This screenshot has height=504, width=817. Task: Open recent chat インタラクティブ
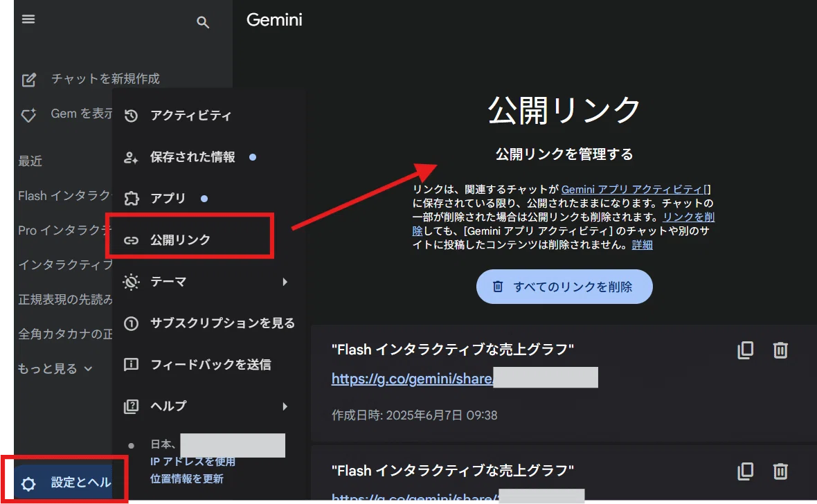click(x=65, y=264)
